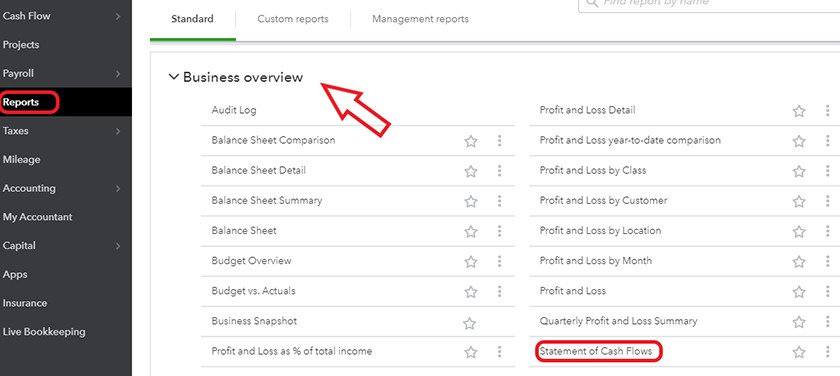The image size is (840, 376).
Task: Star Profit and Loss by Location
Action: [x=799, y=231]
